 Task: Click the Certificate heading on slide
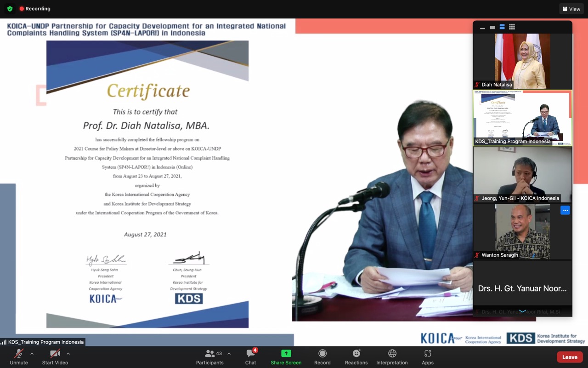coord(148,91)
